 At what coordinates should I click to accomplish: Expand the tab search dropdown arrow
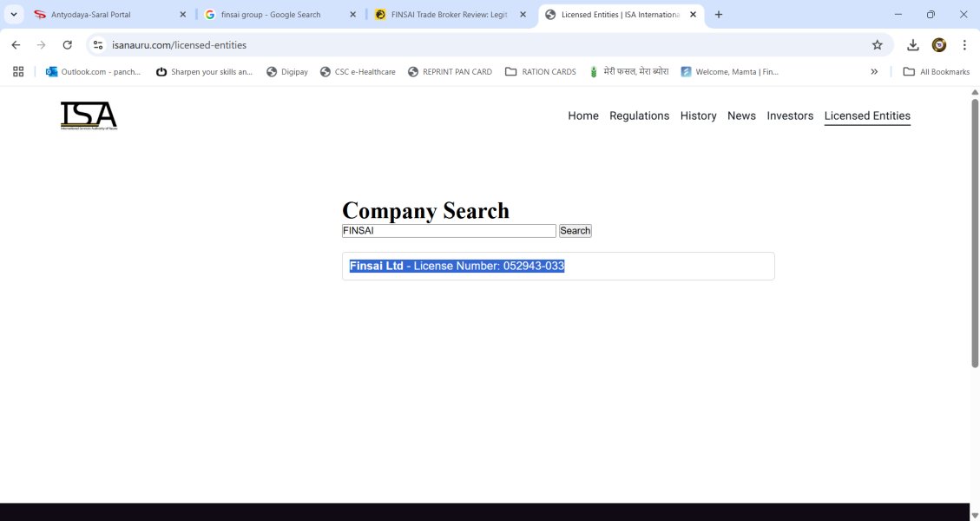(x=14, y=15)
